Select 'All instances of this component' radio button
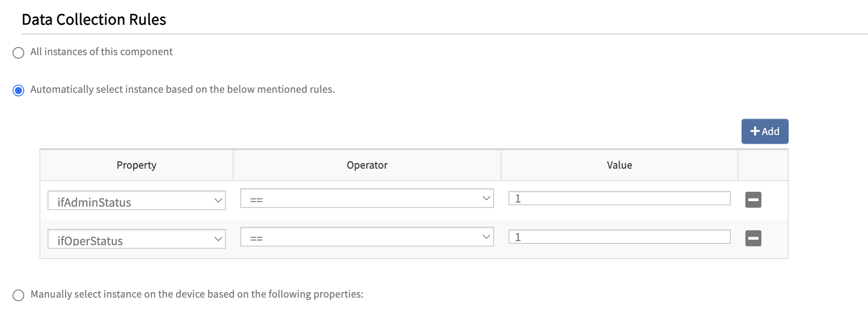 (18, 53)
